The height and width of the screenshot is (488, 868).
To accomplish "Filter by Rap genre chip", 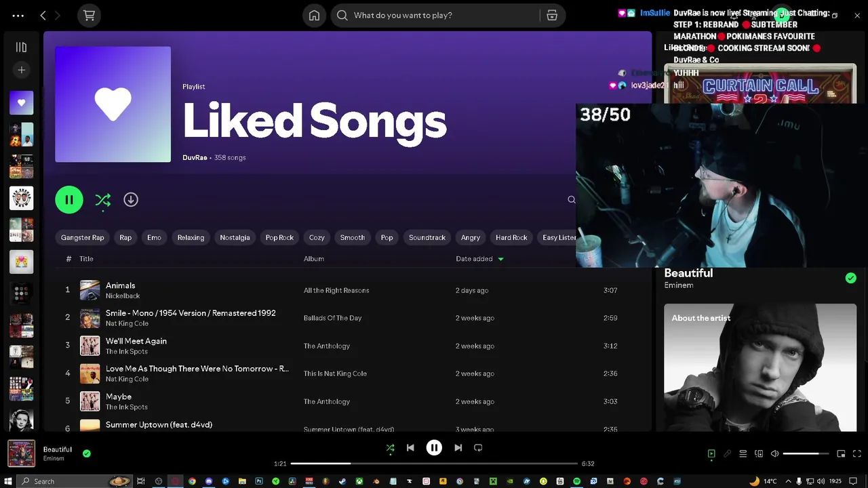I will click(x=125, y=238).
